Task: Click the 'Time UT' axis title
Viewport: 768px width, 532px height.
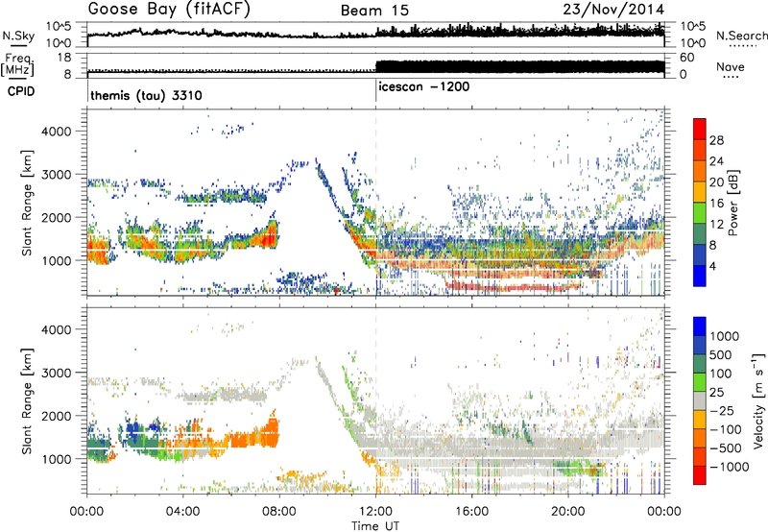Action: [375, 526]
